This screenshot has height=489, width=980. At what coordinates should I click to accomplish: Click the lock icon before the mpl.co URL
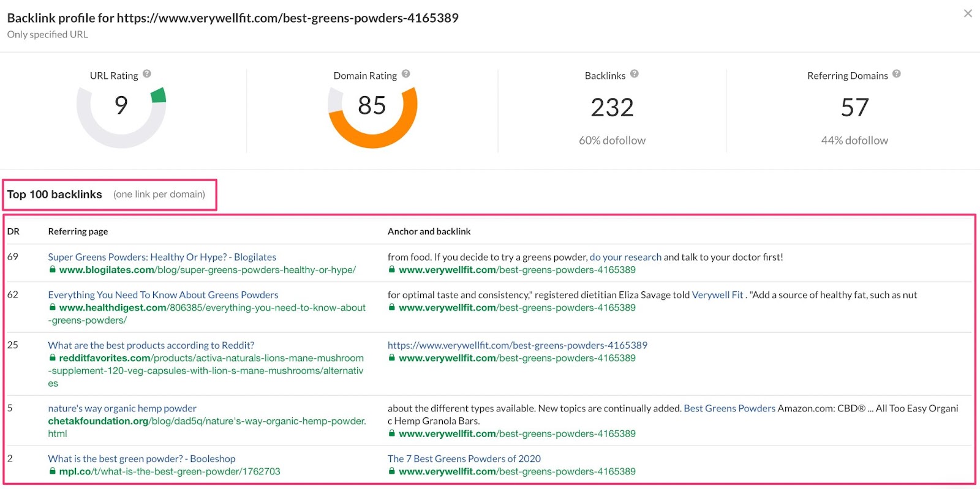(53, 471)
